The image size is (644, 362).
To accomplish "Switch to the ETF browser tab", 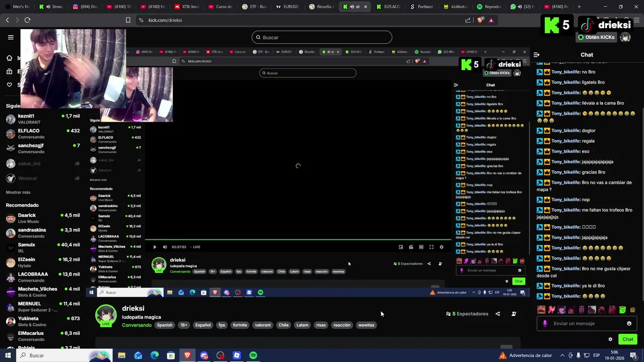I will (x=254, y=7).
